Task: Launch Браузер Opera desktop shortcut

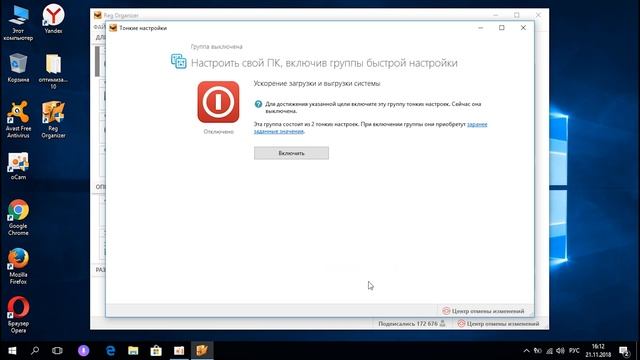Action: pyautogui.click(x=18, y=315)
